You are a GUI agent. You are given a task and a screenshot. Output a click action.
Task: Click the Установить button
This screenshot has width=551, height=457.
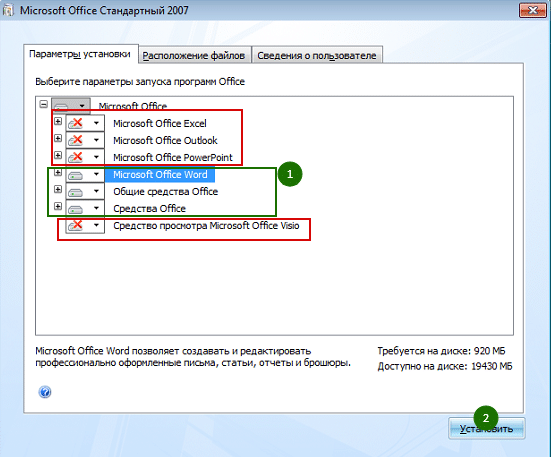(487, 429)
